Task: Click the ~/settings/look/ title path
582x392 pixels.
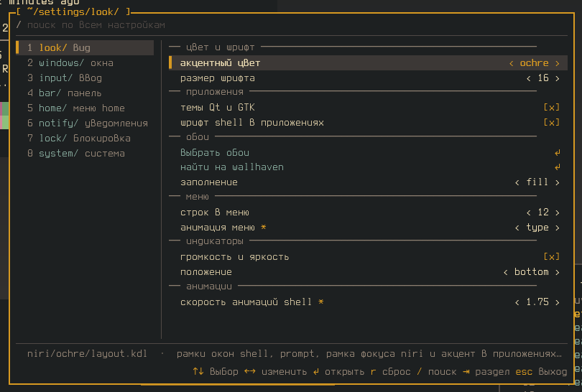Action: coord(73,12)
